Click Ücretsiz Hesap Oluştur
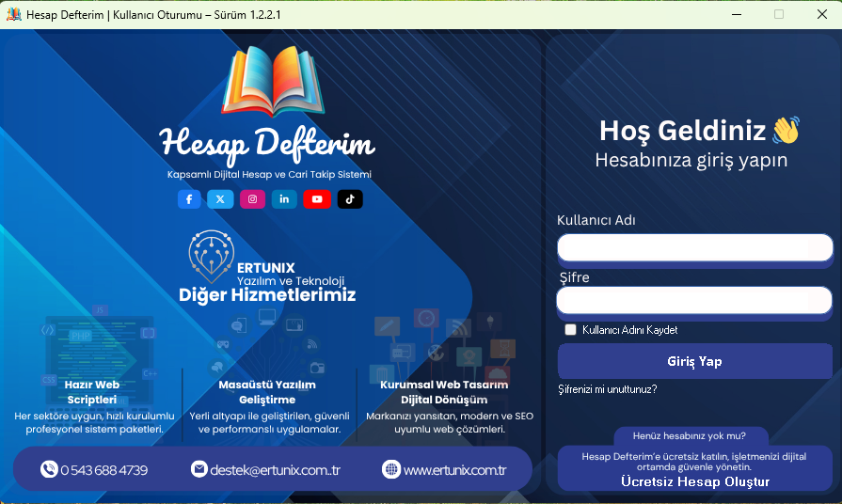This screenshot has width=842, height=504. [x=695, y=481]
